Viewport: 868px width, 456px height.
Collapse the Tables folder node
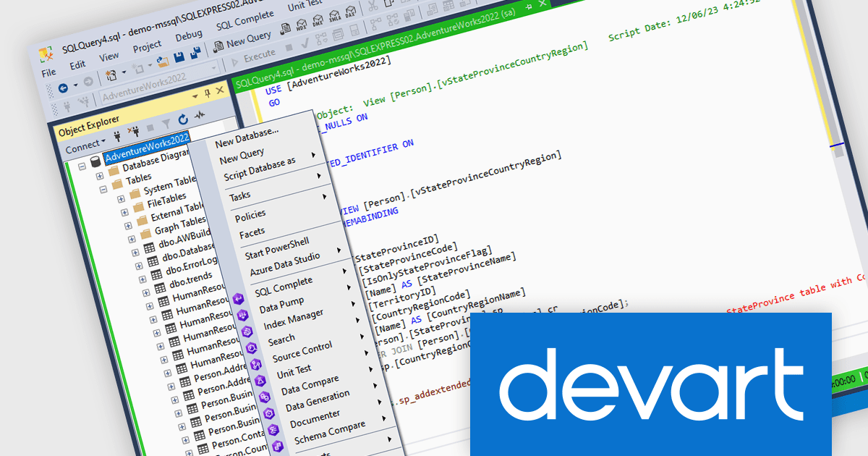click(x=103, y=189)
